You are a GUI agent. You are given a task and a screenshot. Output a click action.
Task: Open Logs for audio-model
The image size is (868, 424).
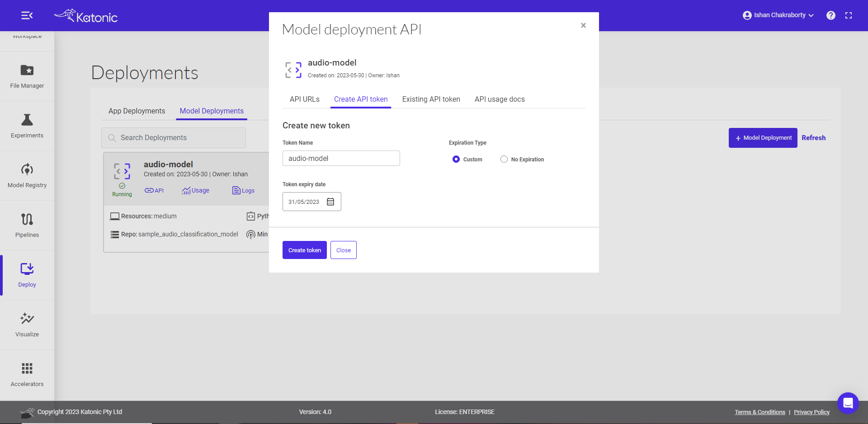pos(243,190)
